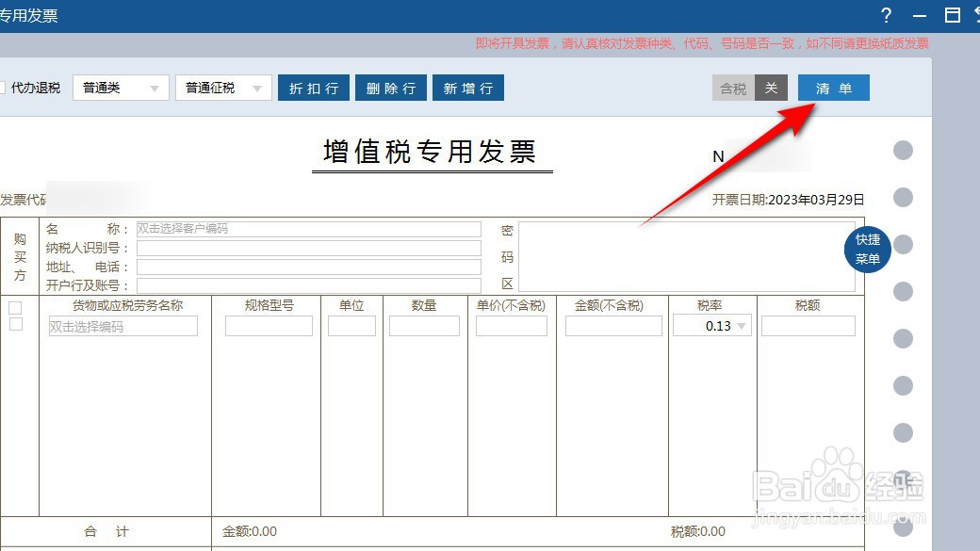Click the 删除行 delete row button
The height and width of the screenshot is (551, 980).
[x=391, y=87]
